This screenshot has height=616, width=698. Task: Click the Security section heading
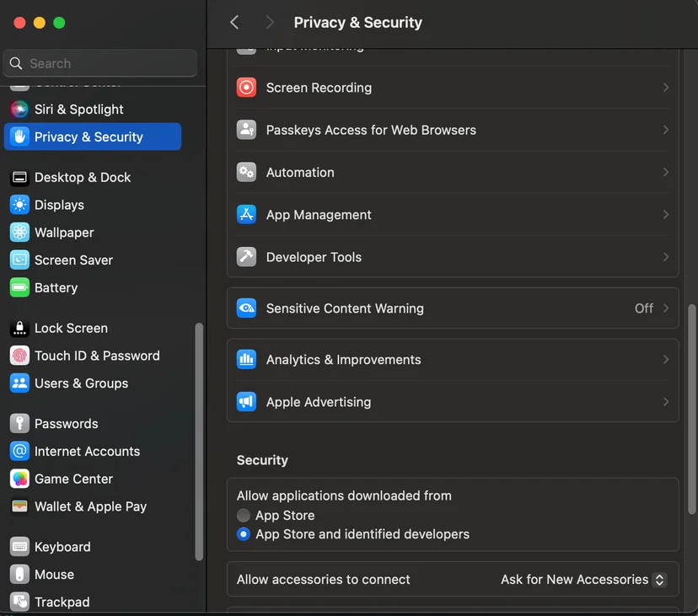click(262, 460)
